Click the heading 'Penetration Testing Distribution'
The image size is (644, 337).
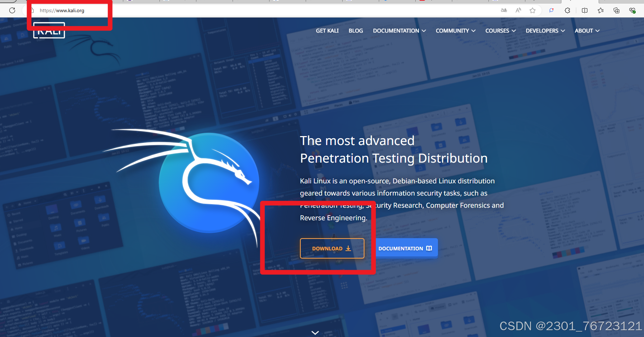(x=394, y=158)
